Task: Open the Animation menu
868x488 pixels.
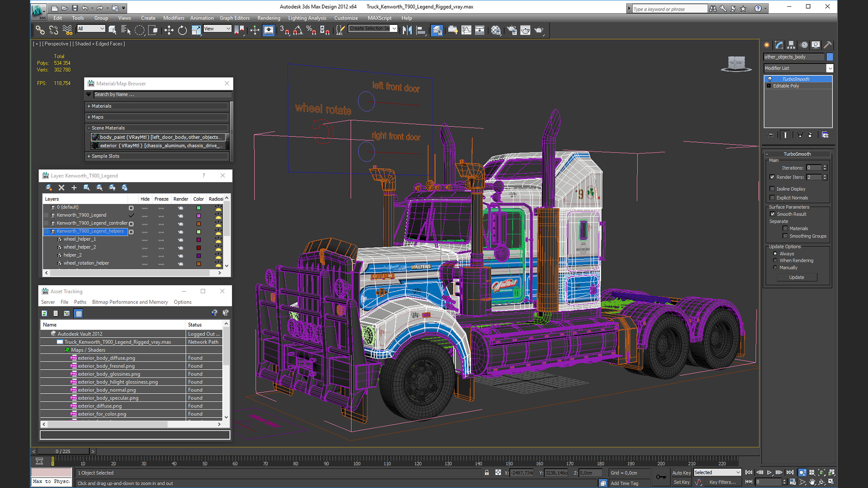Action: pos(201,17)
